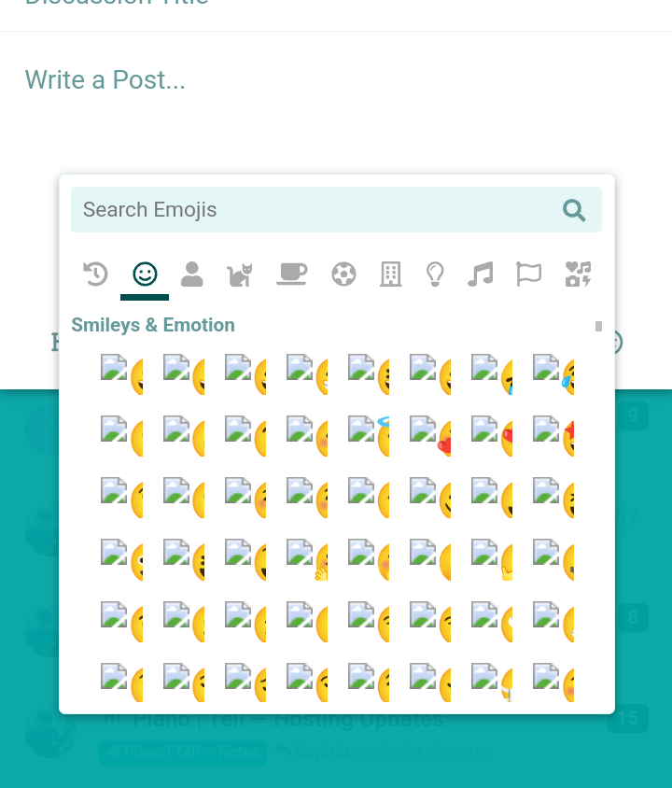Click the emoji picker scrollbar thumb
Viewport: 672px width, 788px height.
[x=598, y=326]
